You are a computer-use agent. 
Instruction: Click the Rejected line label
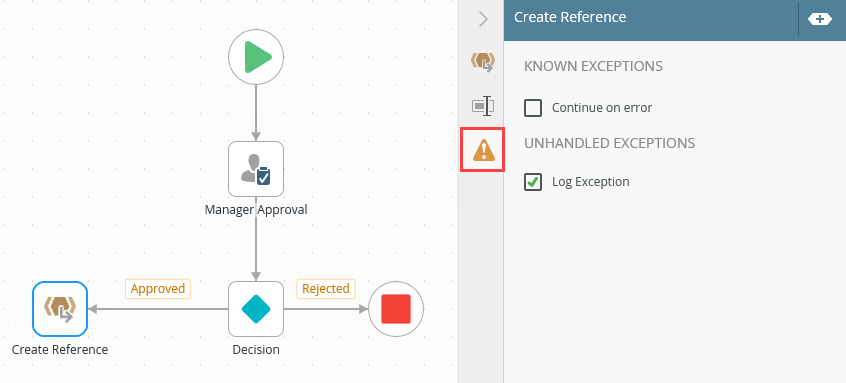click(326, 289)
